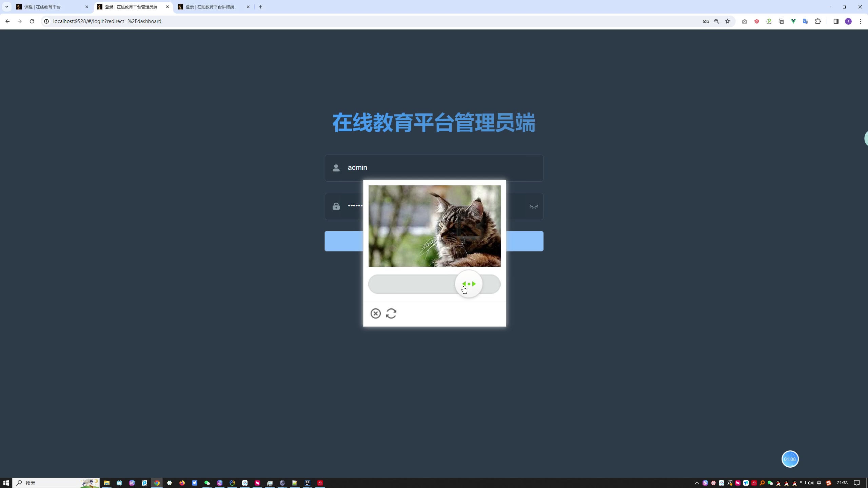
Task: Click the green-arrow slider handle
Action: [469, 284]
